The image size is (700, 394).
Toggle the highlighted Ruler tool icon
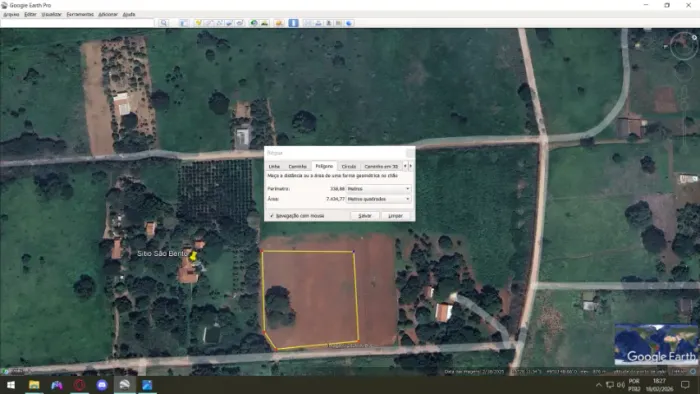[293, 23]
